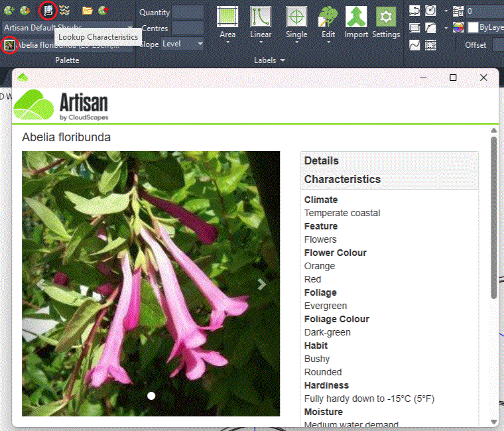
Task: Show previous plant photo with left arrow
Action: pyautogui.click(x=40, y=284)
